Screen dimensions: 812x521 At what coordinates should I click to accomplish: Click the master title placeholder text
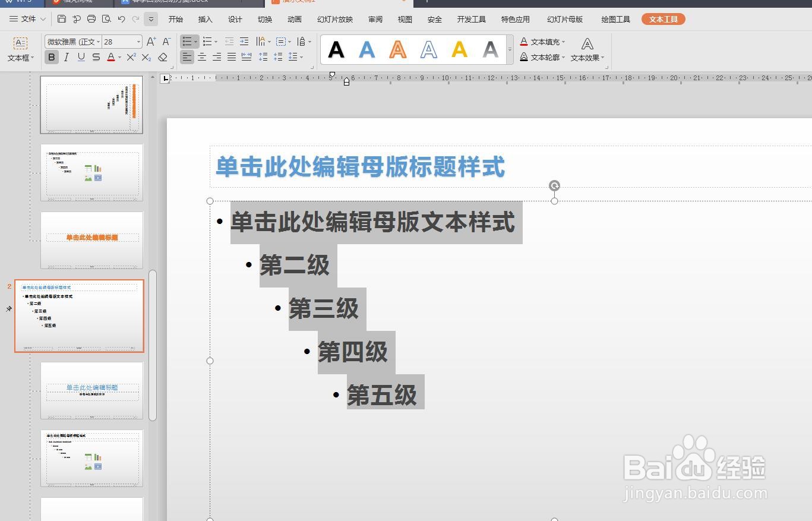[x=360, y=167]
